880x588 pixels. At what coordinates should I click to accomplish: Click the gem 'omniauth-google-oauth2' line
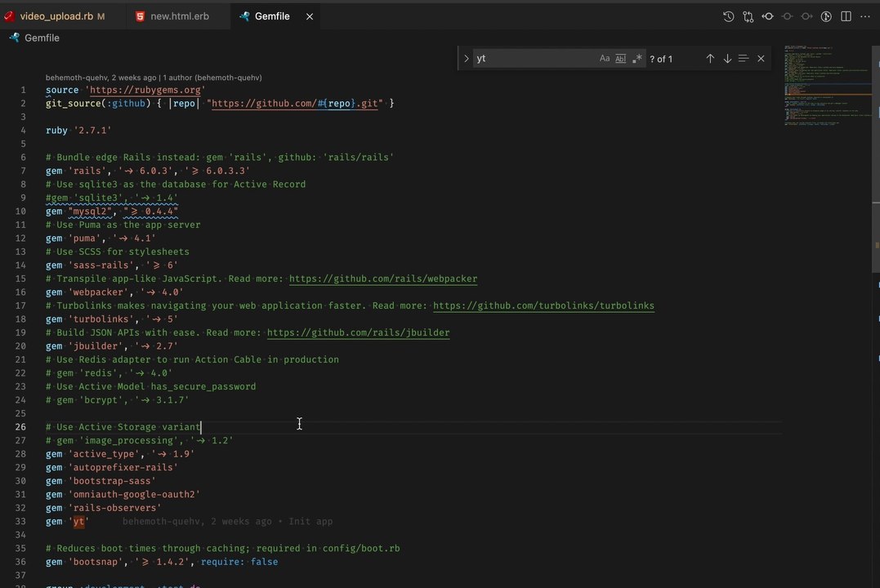point(123,494)
